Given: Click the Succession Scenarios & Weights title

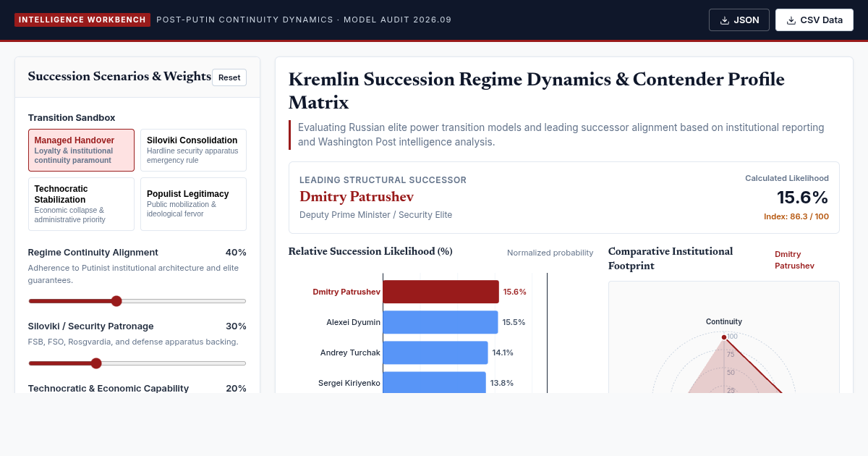Looking at the screenshot, I should coord(119,77).
